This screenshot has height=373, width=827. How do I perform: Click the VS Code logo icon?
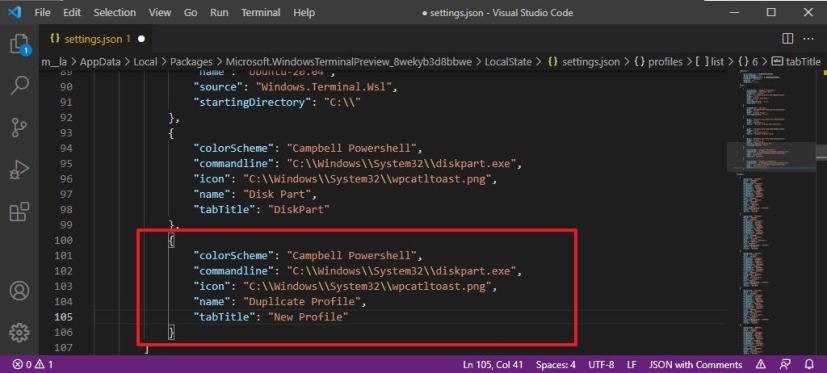pos(15,12)
